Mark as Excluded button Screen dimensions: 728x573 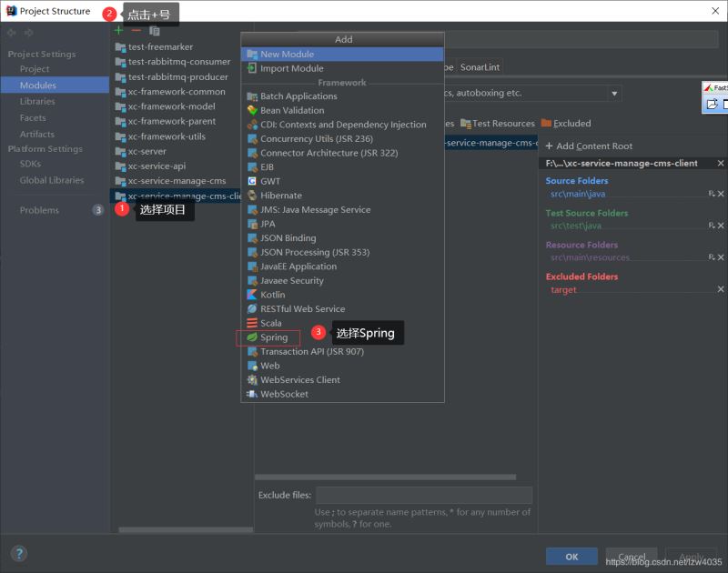pyautogui.click(x=566, y=124)
